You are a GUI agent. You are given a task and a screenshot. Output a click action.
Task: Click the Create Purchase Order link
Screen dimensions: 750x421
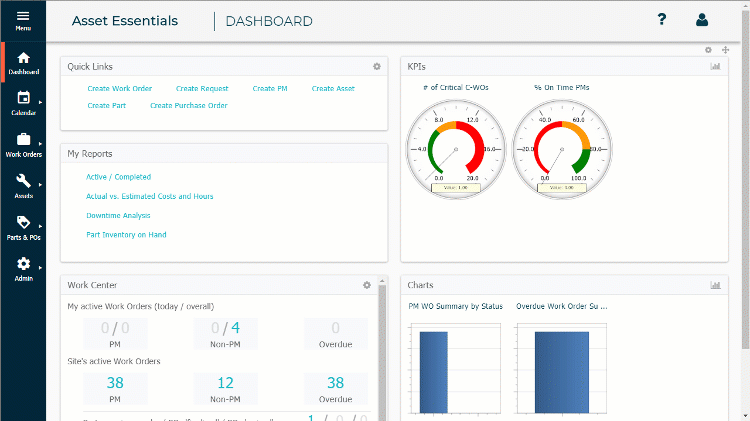(x=189, y=105)
